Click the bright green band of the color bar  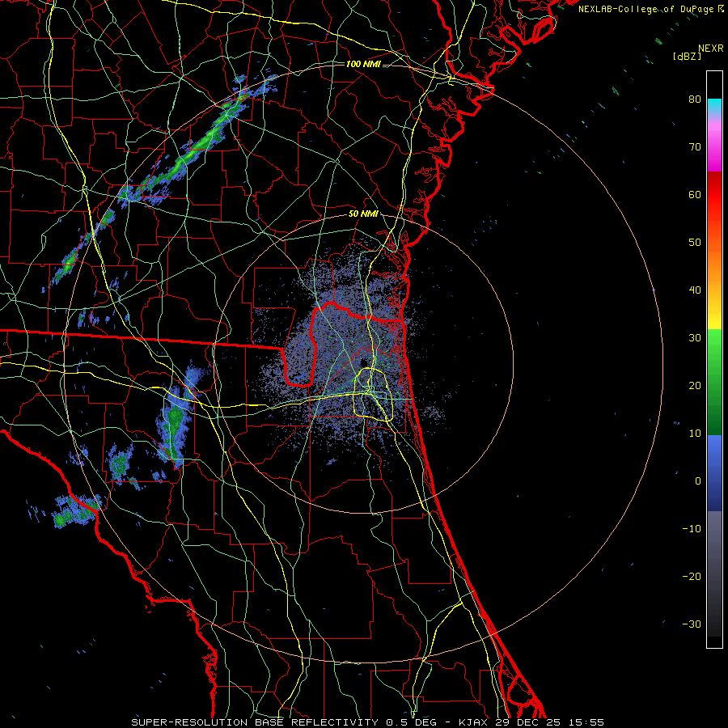click(714, 348)
